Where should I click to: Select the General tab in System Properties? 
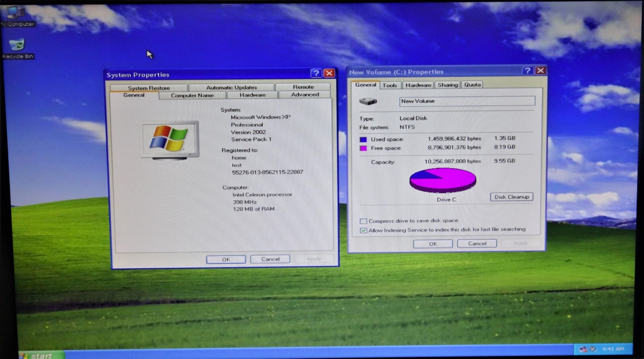coord(134,95)
